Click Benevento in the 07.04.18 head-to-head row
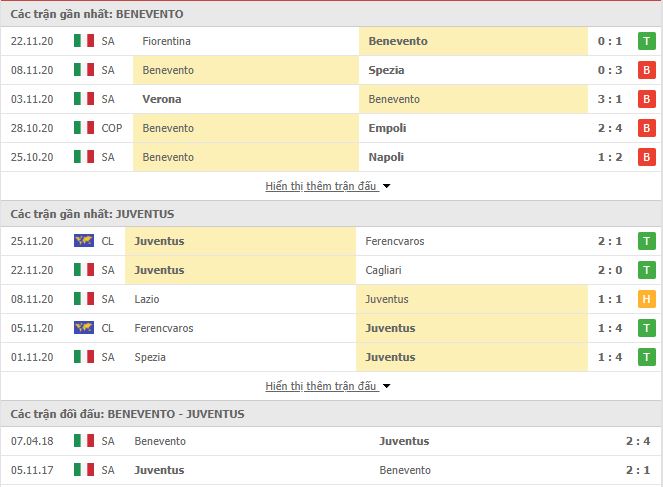Viewport: 663px width, 487px height. pyautogui.click(x=160, y=441)
